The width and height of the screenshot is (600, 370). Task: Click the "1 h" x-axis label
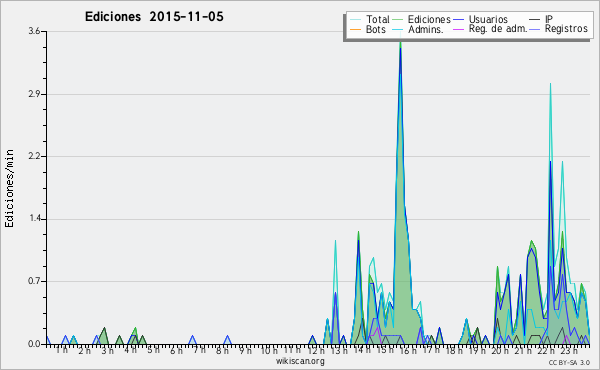click(62, 350)
